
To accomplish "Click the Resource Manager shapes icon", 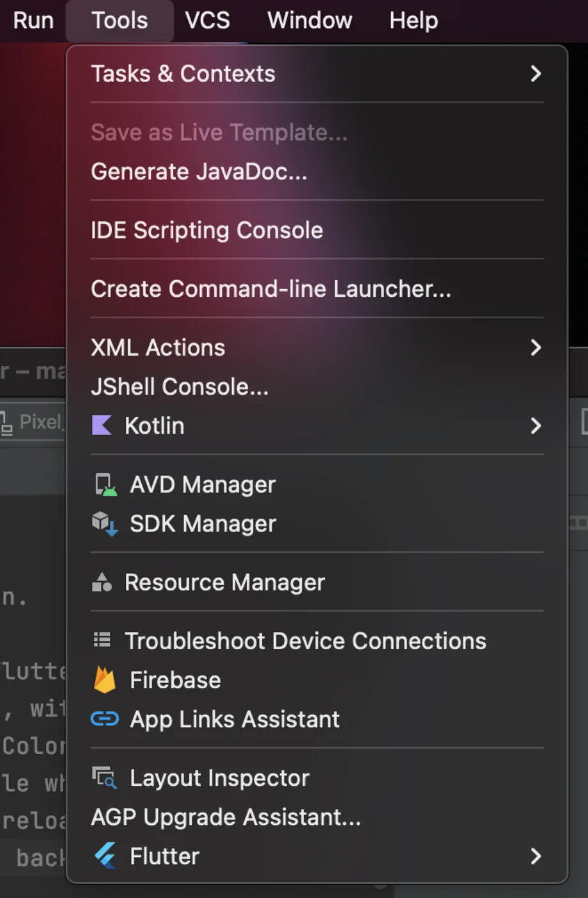I will tap(102, 582).
